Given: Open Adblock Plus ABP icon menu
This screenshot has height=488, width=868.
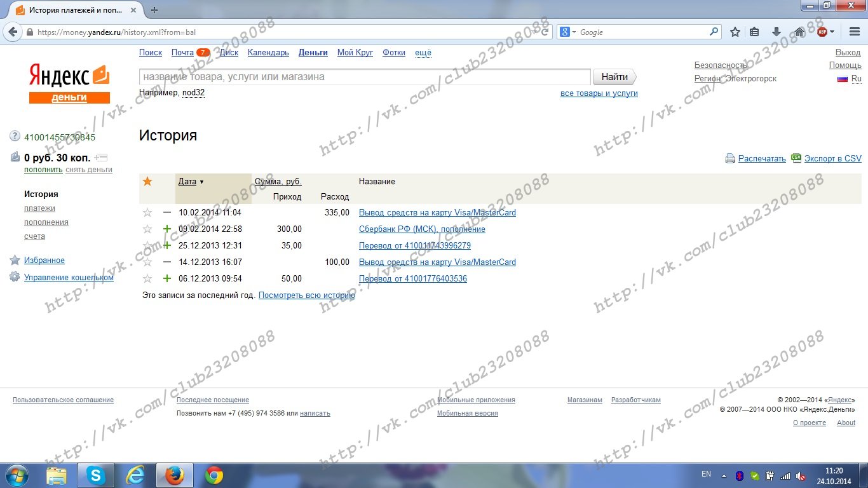Looking at the screenshot, I should [x=825, y=32].
